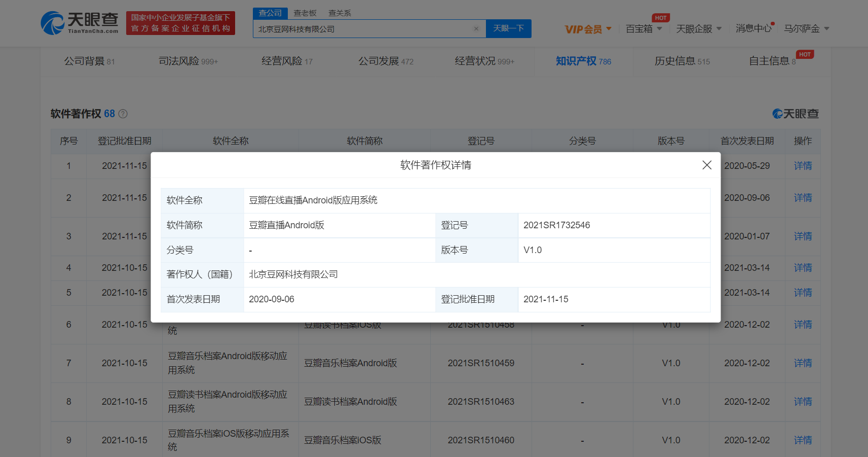The image size is (868, 457).
Task: Click the national fund credit agency badge
Action: [180, 23]
